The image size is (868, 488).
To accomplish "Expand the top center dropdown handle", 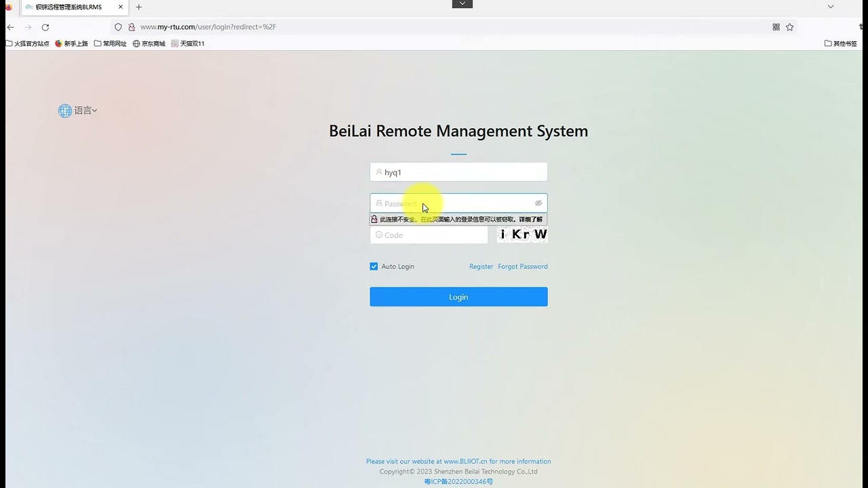I will [x=462, y=3].
